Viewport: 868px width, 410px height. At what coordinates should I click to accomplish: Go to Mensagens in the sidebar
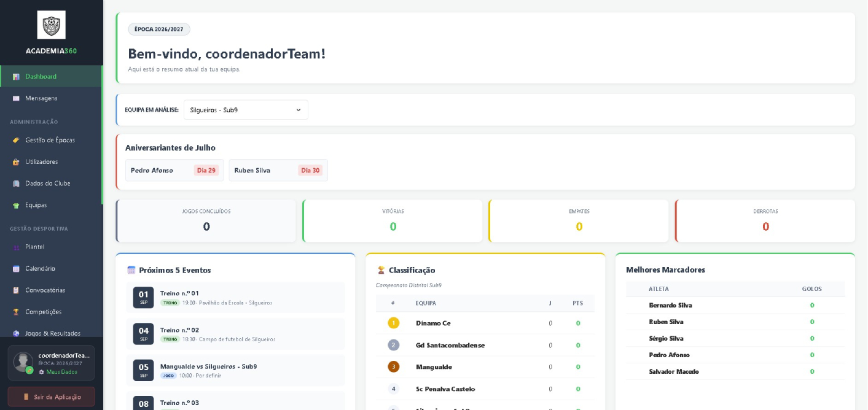(x=51, y=98)
